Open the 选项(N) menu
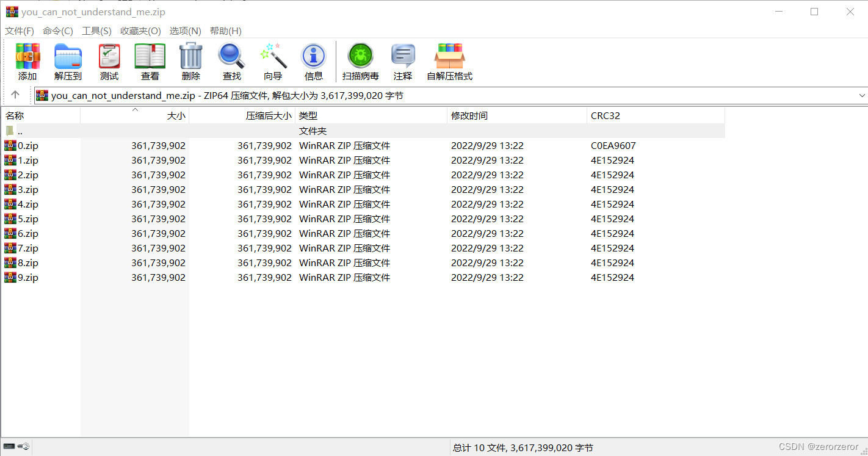 tap(185, 31)
